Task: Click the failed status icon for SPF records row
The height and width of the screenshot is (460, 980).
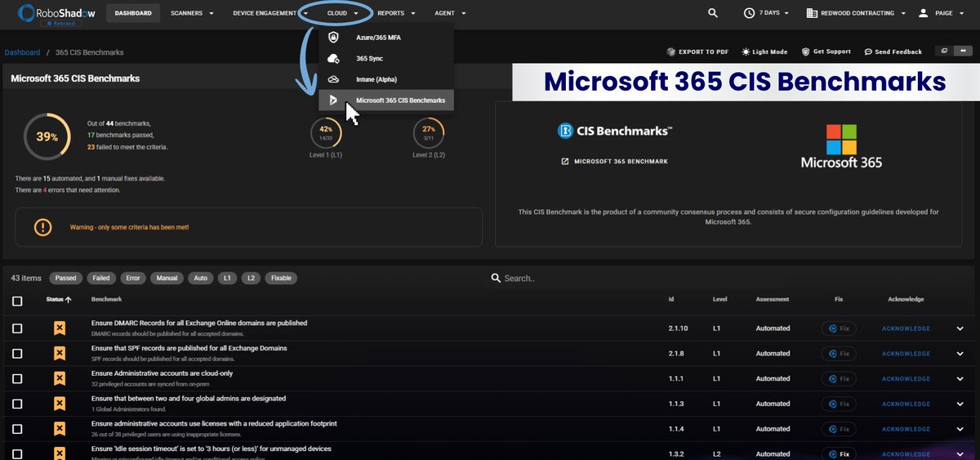Action: [59, 354]
